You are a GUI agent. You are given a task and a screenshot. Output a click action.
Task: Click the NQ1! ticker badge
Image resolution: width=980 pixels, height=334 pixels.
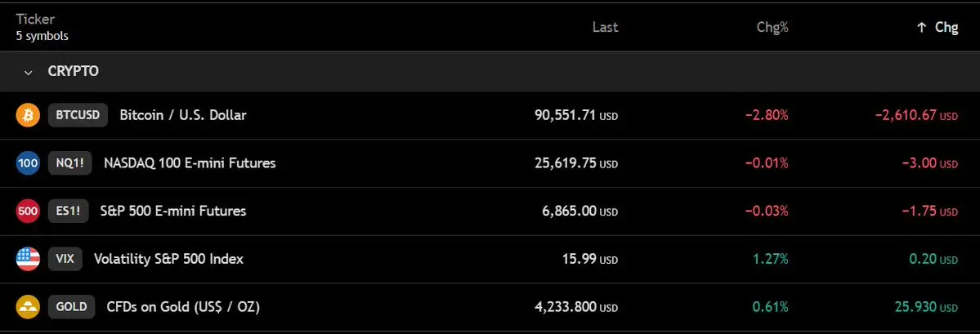coord(69,163)
